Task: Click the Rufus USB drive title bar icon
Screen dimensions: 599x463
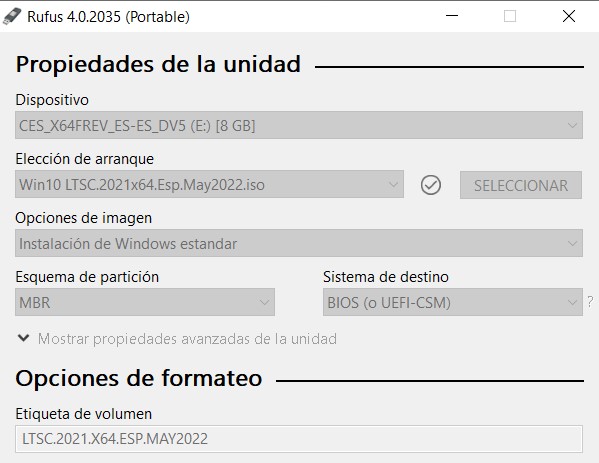Action: point(12,16)
